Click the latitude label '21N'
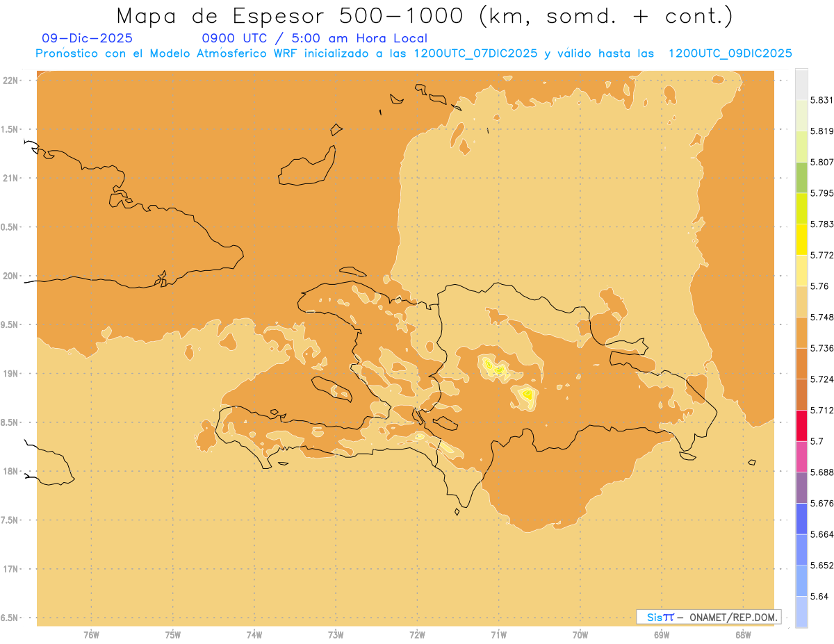834x644 pixels. coord(10,178)
